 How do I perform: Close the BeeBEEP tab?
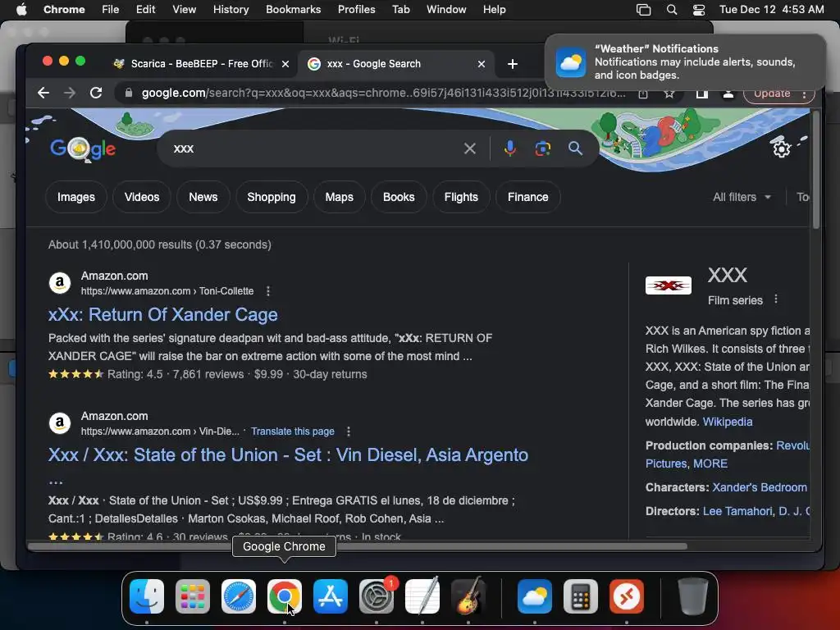(285, 64)
